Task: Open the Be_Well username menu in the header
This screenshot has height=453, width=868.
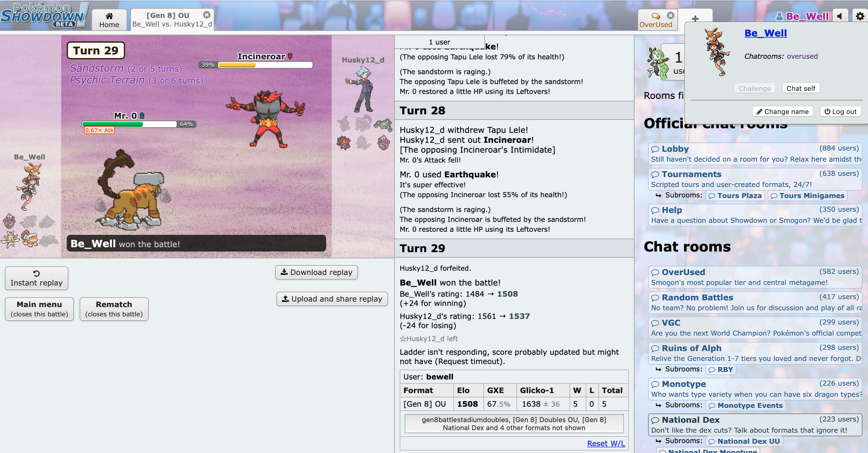Action: (802, 16)
